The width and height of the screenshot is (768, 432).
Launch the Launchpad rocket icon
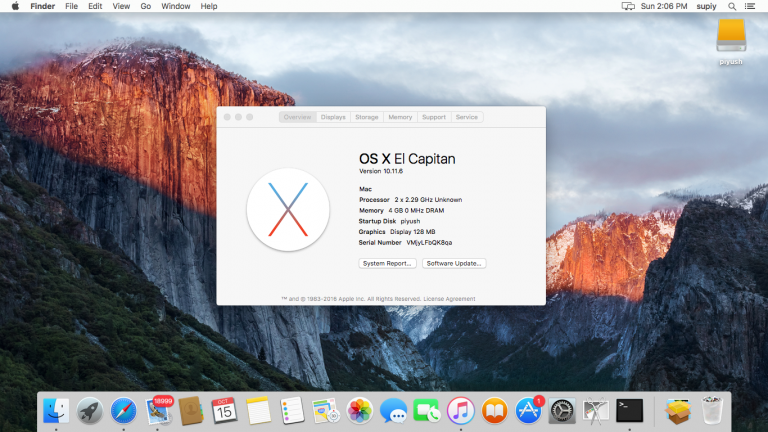[x=89, y=410]
